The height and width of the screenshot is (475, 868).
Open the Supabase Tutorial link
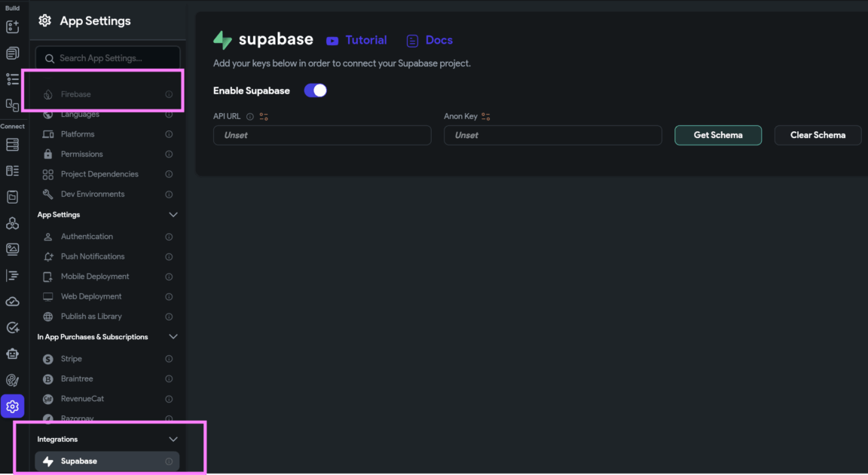(356, 41)
